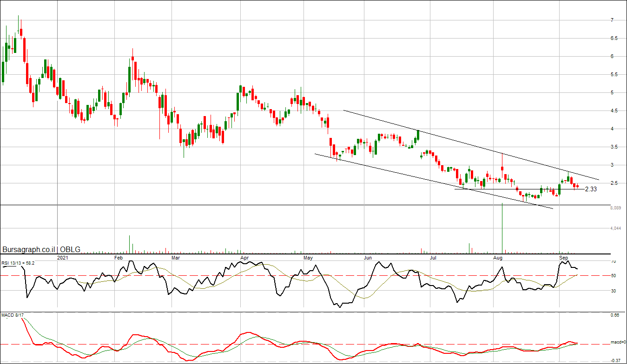Select the Sep marker on time axis

563,257
